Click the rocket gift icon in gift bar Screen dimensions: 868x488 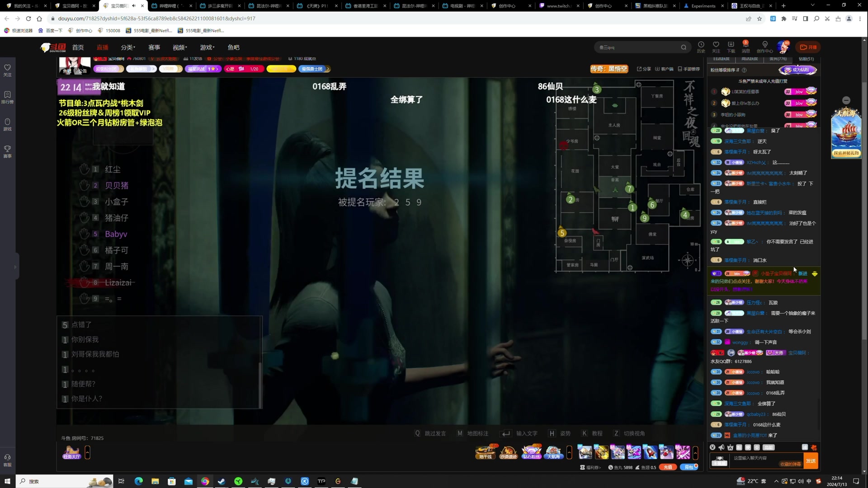coord(650,451)
